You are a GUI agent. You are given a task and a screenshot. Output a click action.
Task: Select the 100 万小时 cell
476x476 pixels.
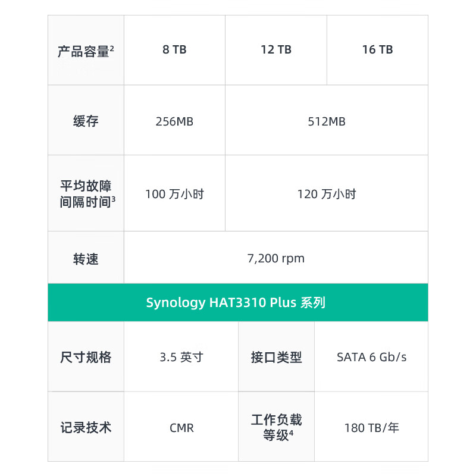click(174, 194)
